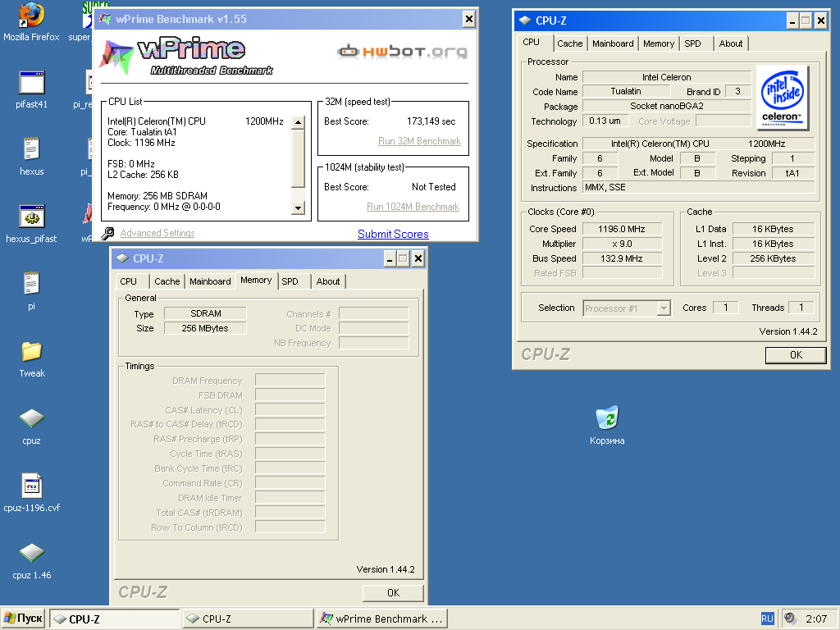
Task: Switch to Mainboard tab in CPU window
Action: point(613,43)
